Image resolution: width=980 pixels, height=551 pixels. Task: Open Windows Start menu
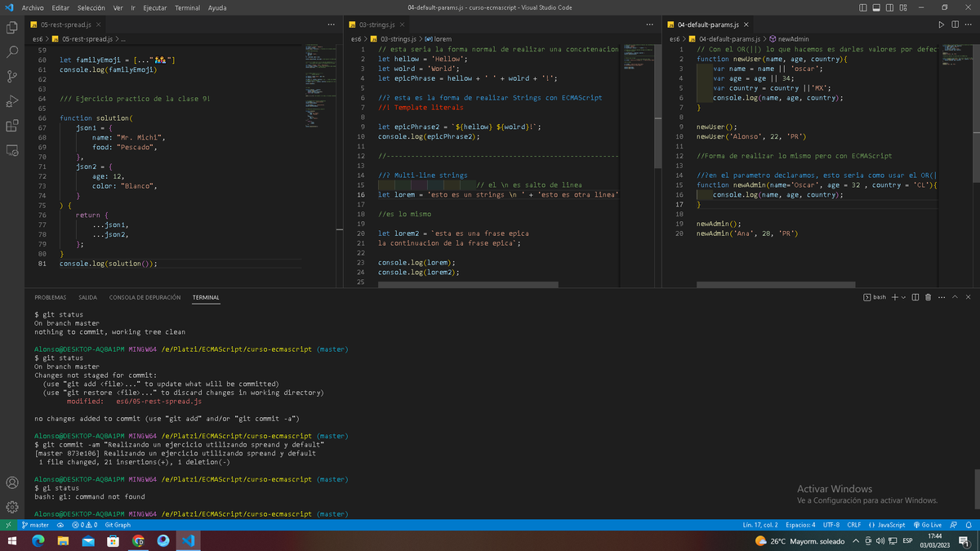click(x=11, y=541)
